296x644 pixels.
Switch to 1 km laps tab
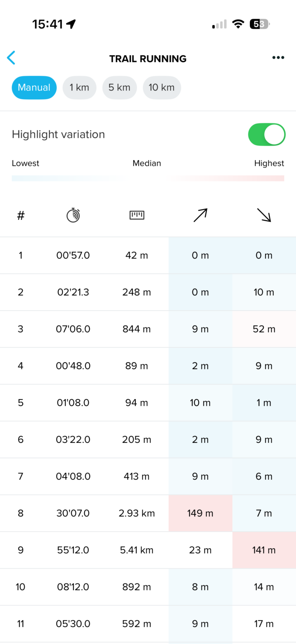pos(79,88)
